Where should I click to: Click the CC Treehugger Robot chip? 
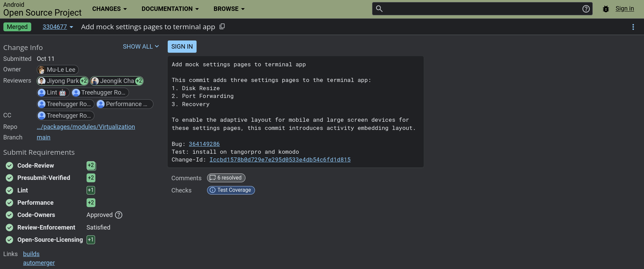click(66, 116)
